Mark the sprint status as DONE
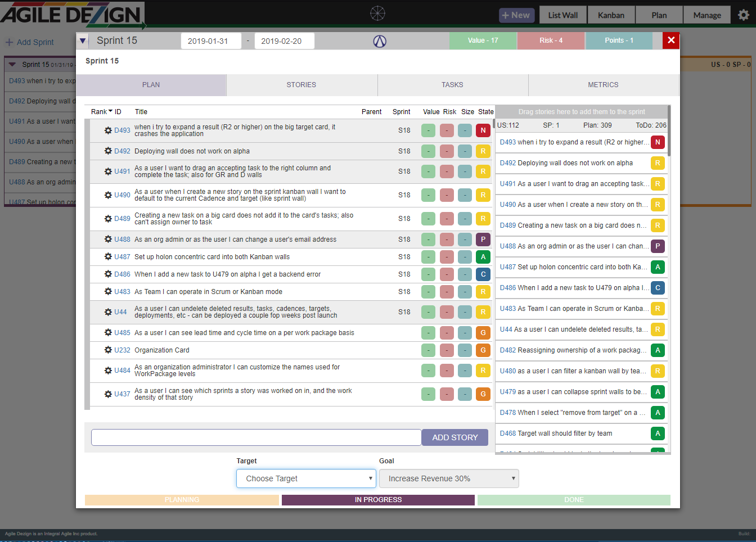Image resolution: width=756 pixels, height=542 pixels. point(574,500)
